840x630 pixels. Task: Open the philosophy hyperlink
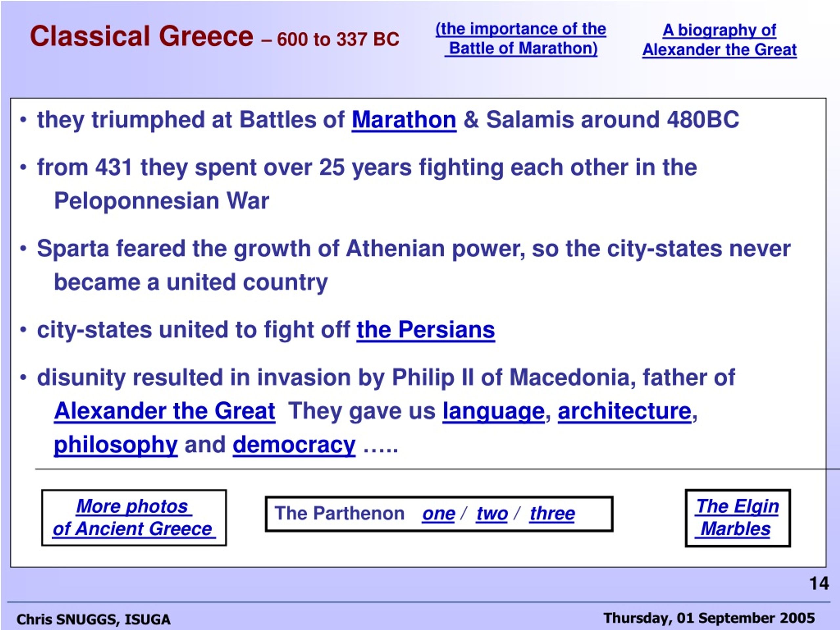116,445
